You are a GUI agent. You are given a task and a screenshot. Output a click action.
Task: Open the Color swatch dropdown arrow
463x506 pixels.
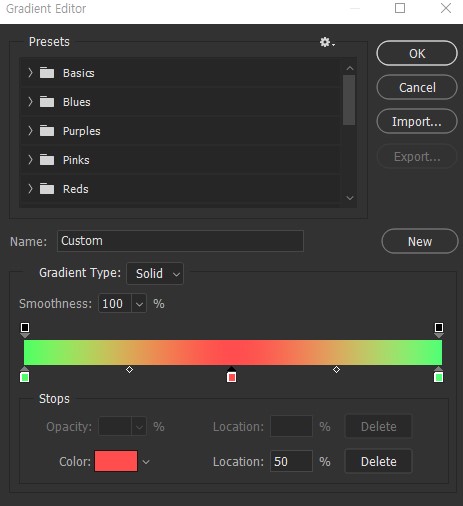coord(146,462)
